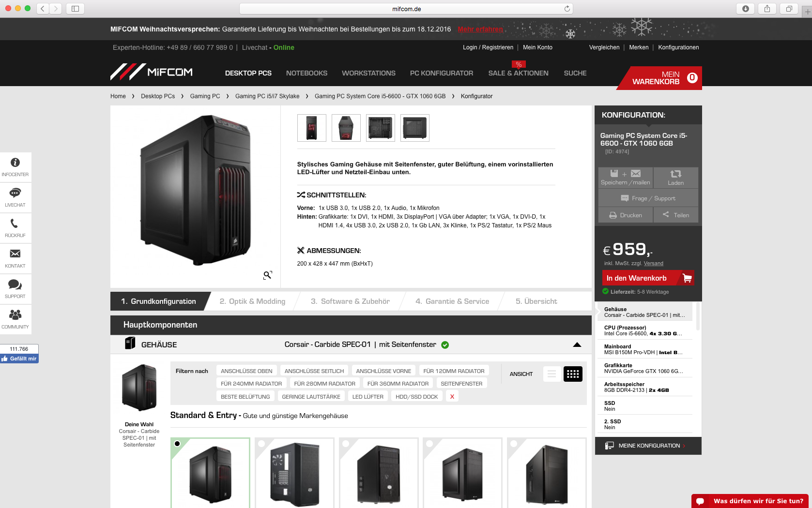This screenshot has height=508, width=812.
Task: Click the Drucken printer button
Action: pyautogui.click(x=626, y=215)
